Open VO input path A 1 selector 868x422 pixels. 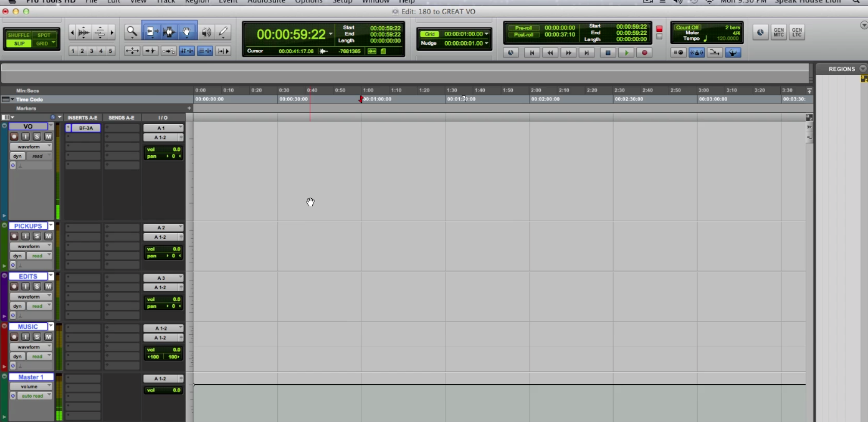[163, 128]
